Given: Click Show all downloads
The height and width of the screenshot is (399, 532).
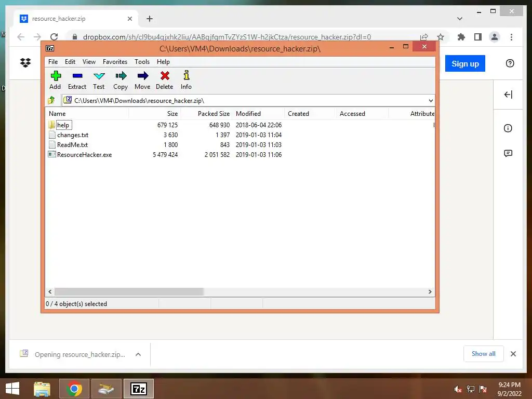Looking at the screenshot, I should point(484,354).
